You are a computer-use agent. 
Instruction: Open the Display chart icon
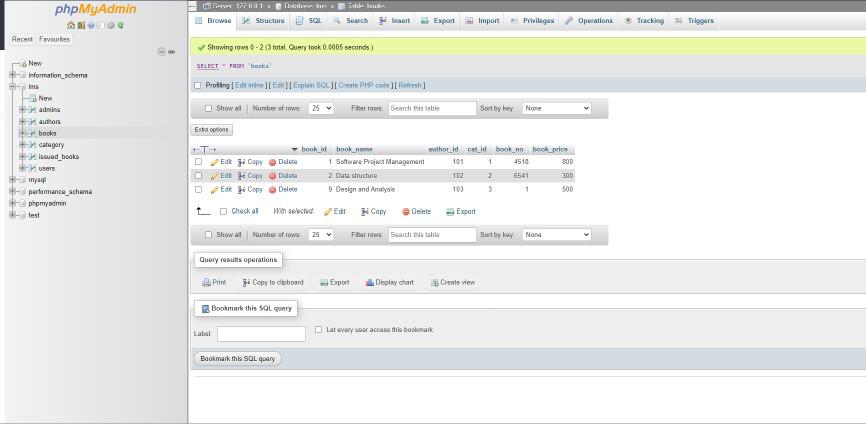[369, 282]
